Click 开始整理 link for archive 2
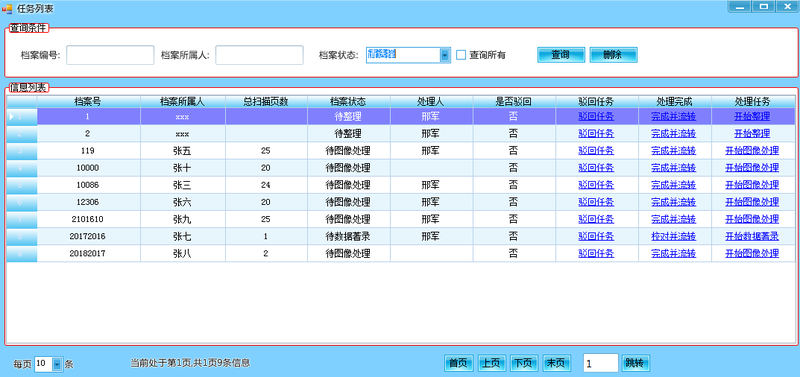The width and height of the screenshot is (800, 377). [752, 134]
